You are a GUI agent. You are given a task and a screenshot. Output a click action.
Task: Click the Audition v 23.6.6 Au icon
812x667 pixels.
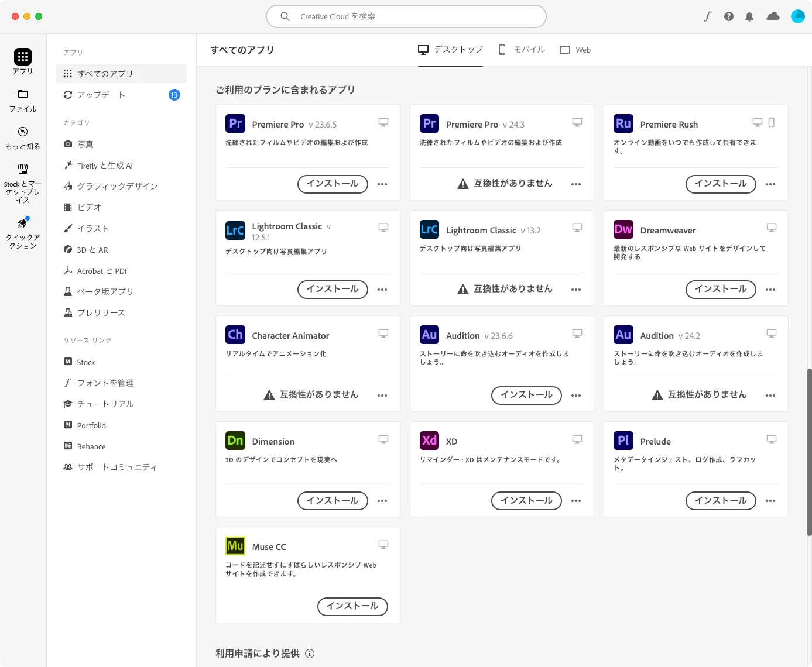coord(430,335)
